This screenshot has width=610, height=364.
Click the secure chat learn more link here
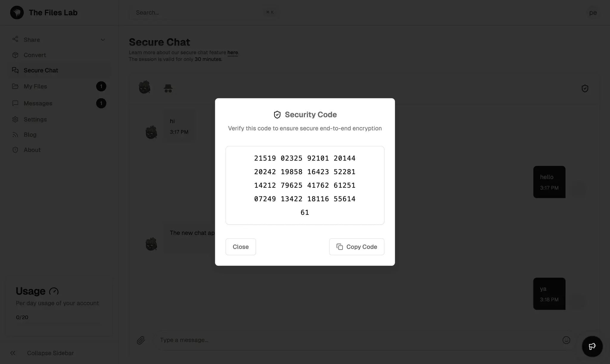232,52
